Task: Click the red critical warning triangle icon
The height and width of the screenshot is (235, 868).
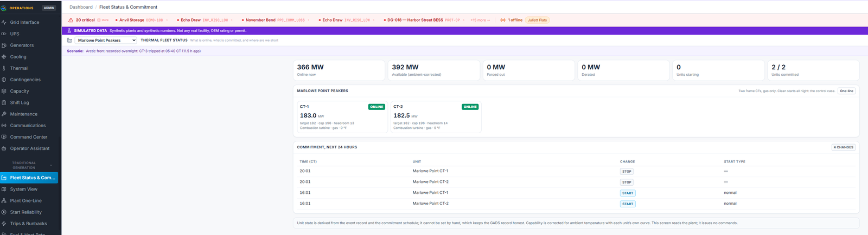Action: (x=71, y=20)
